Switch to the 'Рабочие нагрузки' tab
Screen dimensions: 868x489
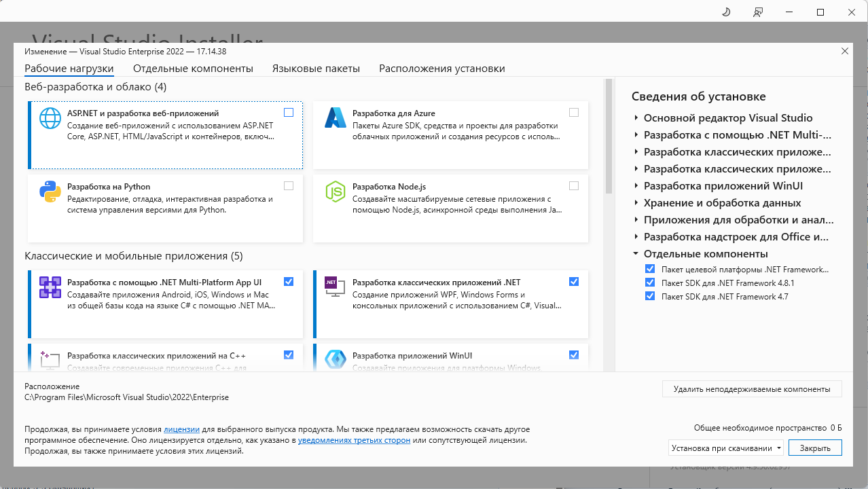69,69
